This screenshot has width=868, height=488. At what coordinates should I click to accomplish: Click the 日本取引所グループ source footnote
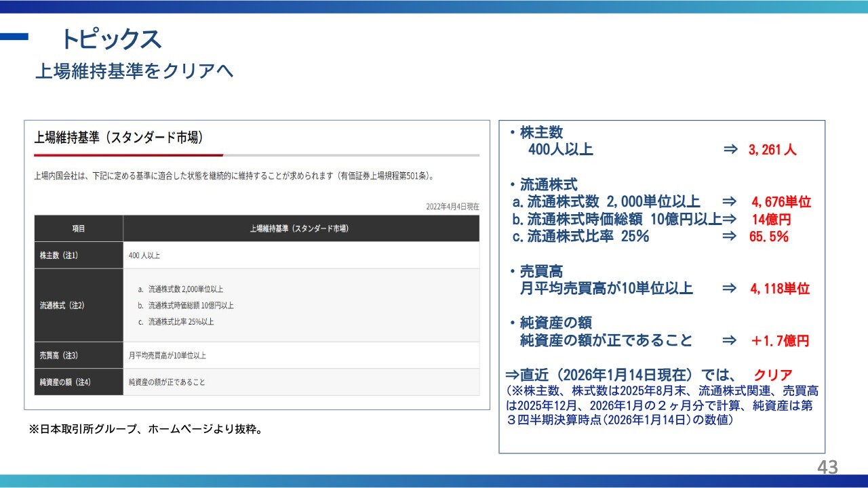click(145, 429)
